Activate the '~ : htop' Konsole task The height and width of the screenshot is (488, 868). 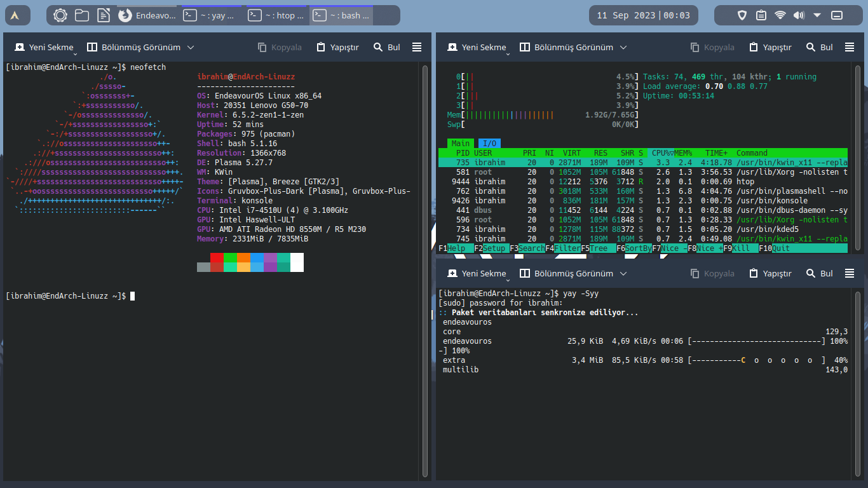tap(277, 15)
